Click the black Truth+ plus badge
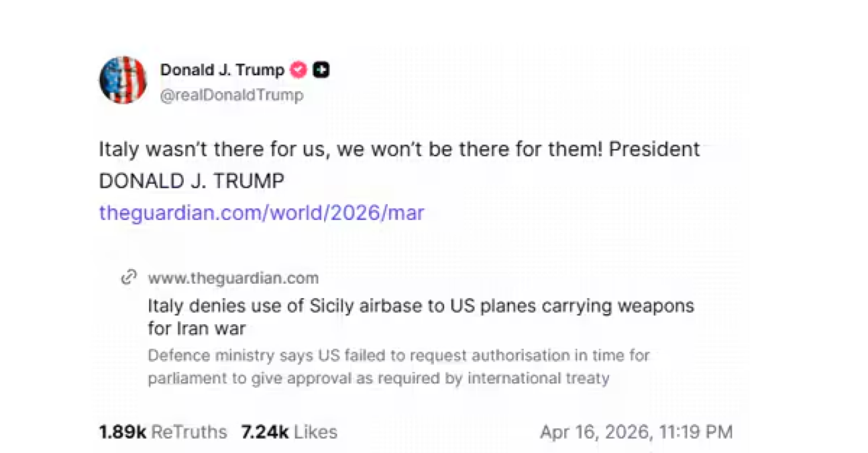 pyautogui.click(x=321, y=68)
